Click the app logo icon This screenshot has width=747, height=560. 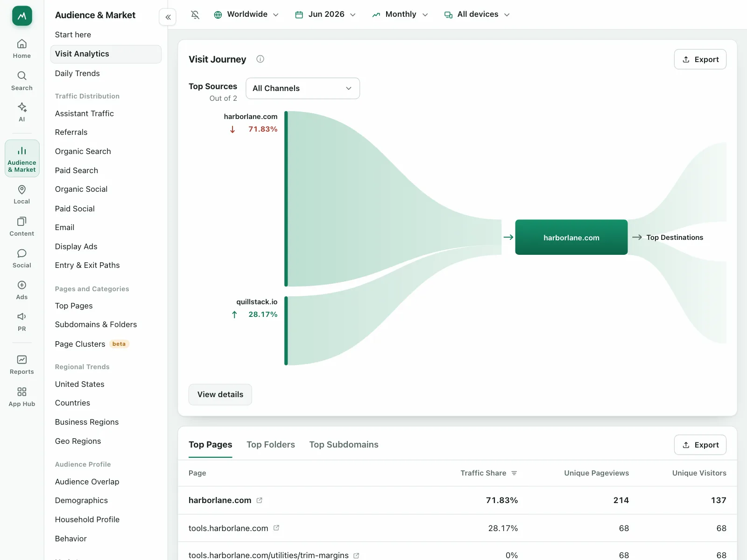pos(22,16)
